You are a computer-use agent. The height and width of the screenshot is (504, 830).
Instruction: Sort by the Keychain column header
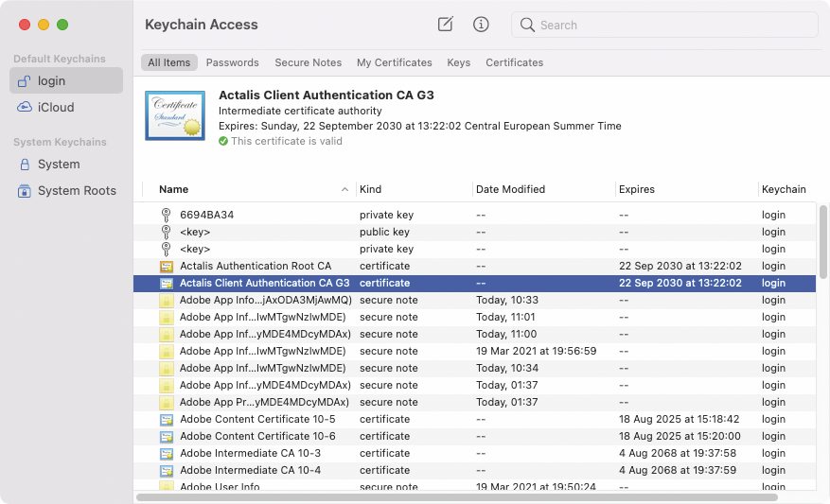tap(784, 189)
